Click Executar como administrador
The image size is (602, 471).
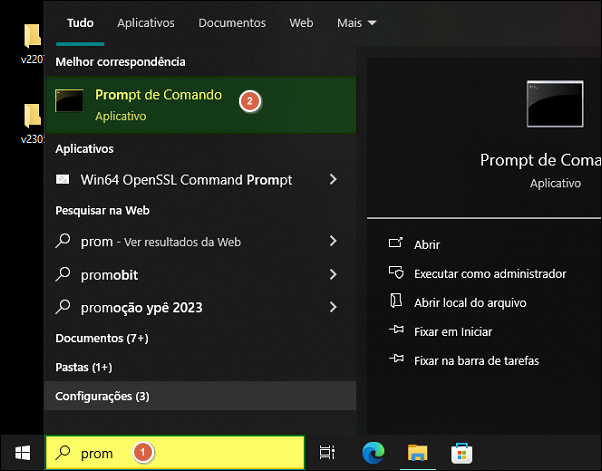tap(490, 274)
